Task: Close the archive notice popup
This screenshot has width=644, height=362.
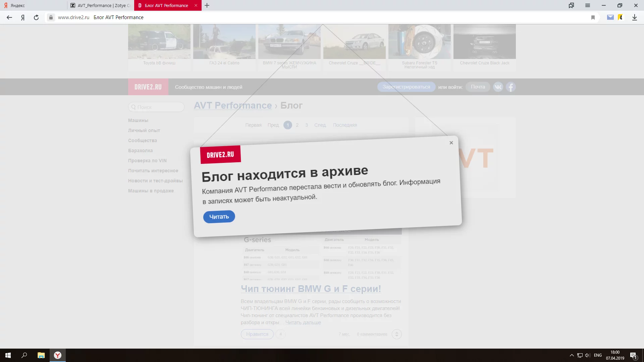Action: tap(451, 143)
